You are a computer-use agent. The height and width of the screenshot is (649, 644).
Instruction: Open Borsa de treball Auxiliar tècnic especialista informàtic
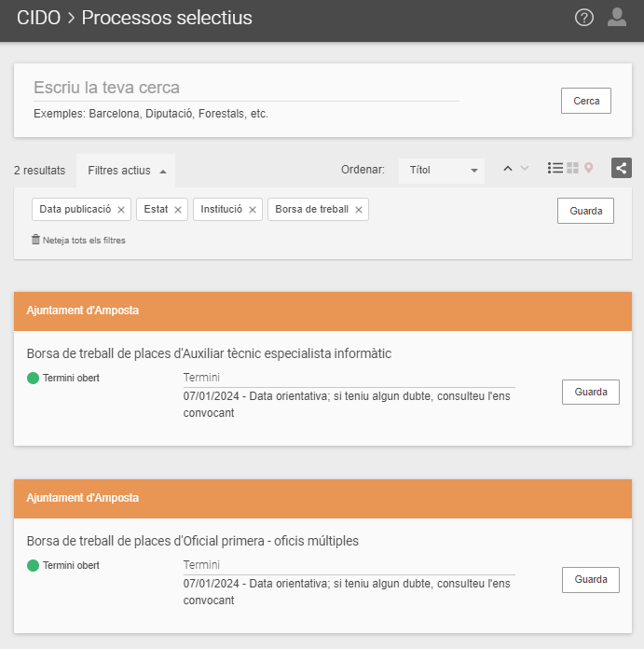pos(209,353)
